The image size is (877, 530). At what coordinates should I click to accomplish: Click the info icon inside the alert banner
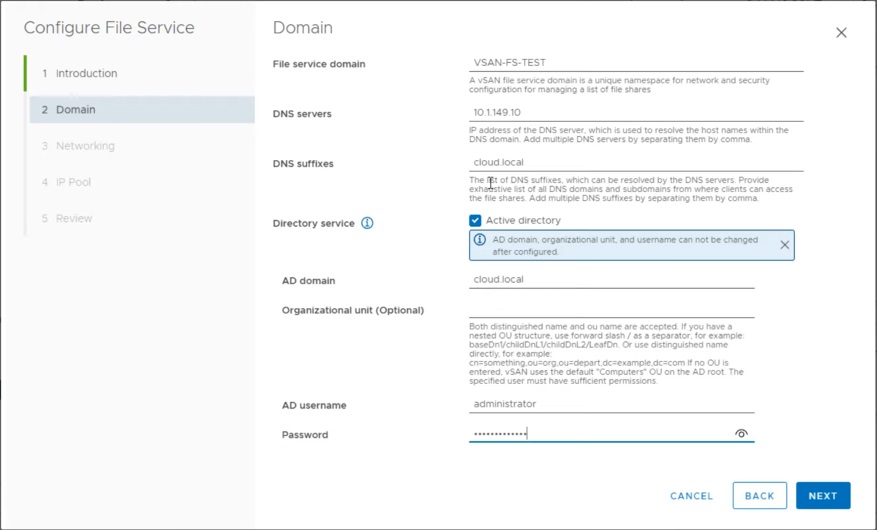(480, 241)
